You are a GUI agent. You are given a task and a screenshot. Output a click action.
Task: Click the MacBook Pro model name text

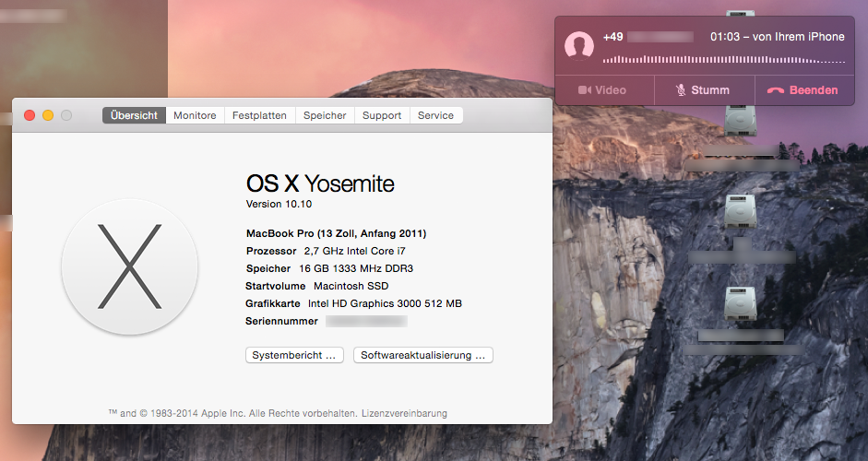click(336, 233)
